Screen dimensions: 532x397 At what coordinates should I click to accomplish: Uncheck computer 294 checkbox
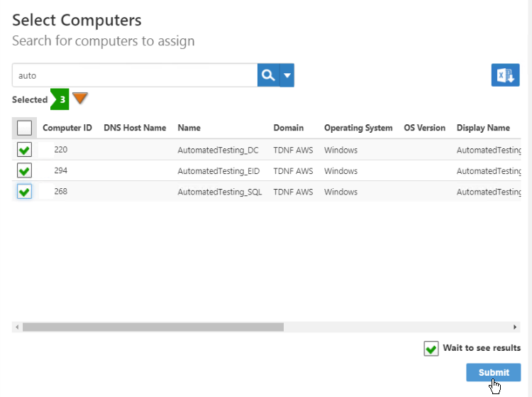(24, 171)
